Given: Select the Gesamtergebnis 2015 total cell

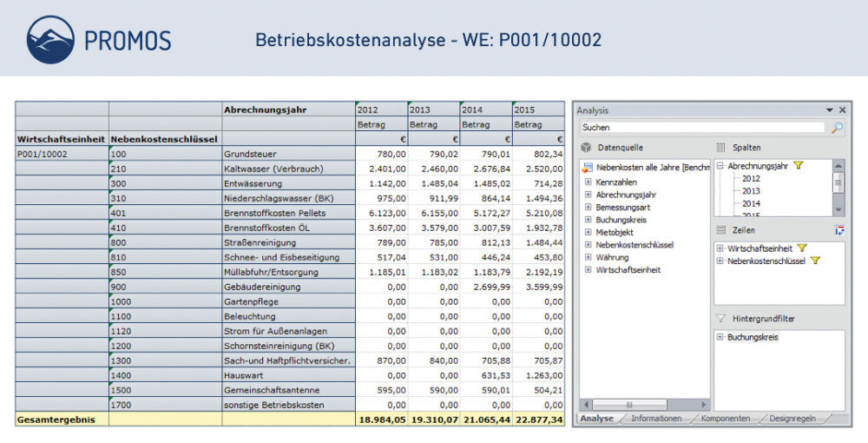Looking at the screenshot, I should [x=538, y=420].
